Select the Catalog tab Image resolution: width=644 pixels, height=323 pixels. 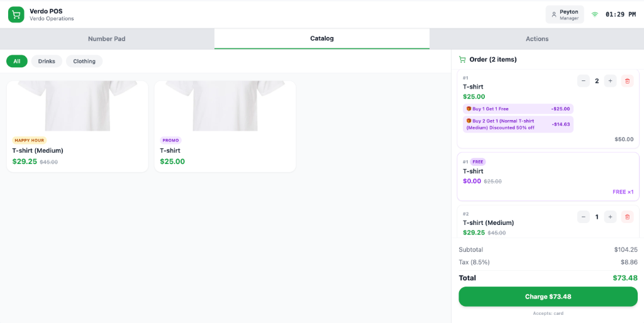pyautogui.click(x=321, y=39)
